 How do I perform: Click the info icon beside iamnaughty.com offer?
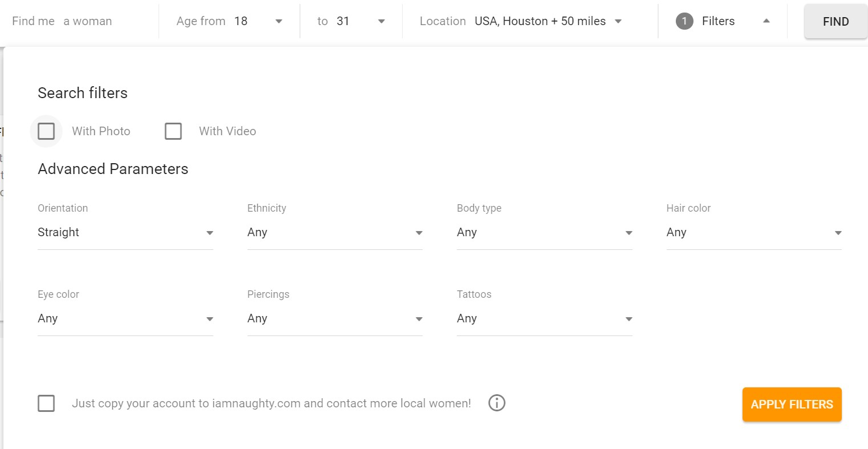(497, 403)
